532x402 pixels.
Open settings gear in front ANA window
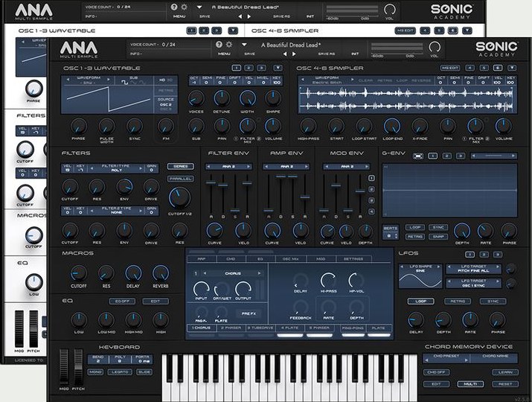(x=229, y=45)
